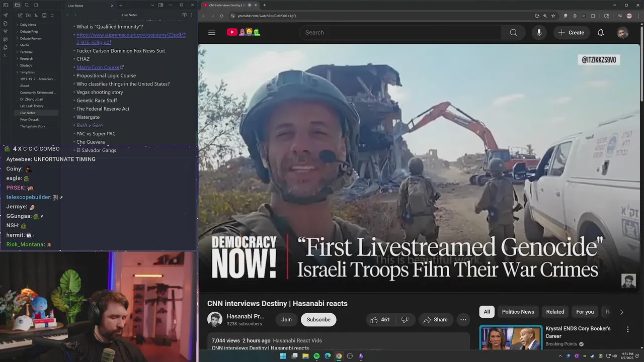Dislike the video
The image size is (644, 362).
click(x=405, y=320)
